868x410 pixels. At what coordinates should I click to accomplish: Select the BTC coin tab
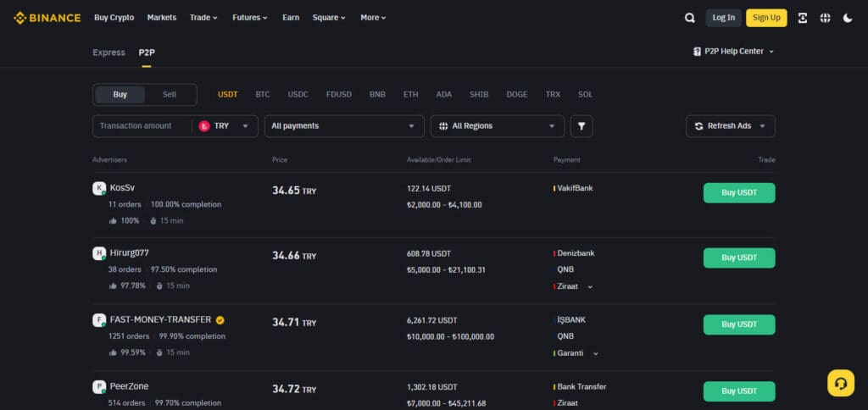263,95
